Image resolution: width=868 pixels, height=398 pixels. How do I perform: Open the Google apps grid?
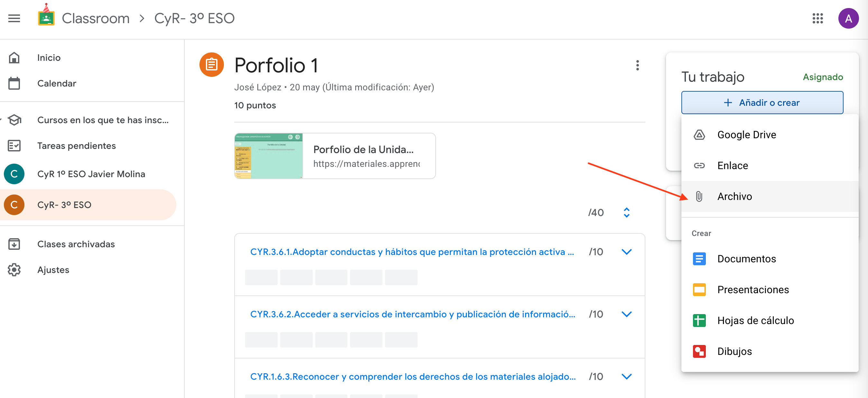tap(817, 18)
